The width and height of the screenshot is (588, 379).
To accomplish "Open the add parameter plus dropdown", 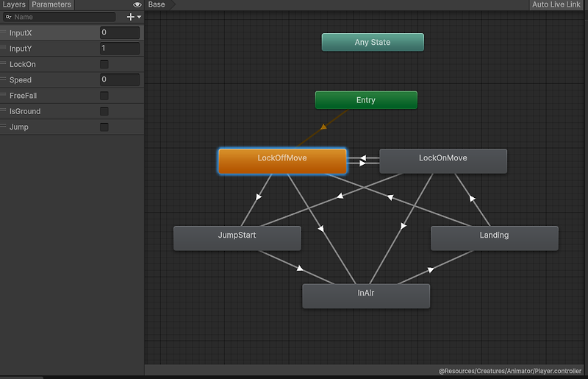I will (134, 17).
